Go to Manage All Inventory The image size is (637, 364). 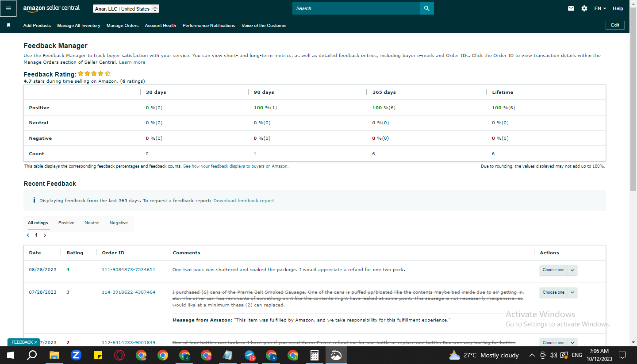click(79, 26)
